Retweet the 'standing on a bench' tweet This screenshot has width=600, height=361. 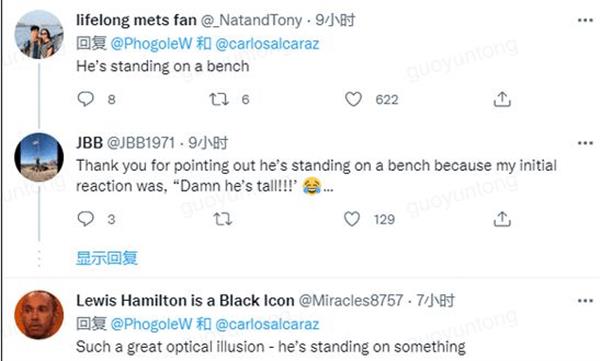219,99
